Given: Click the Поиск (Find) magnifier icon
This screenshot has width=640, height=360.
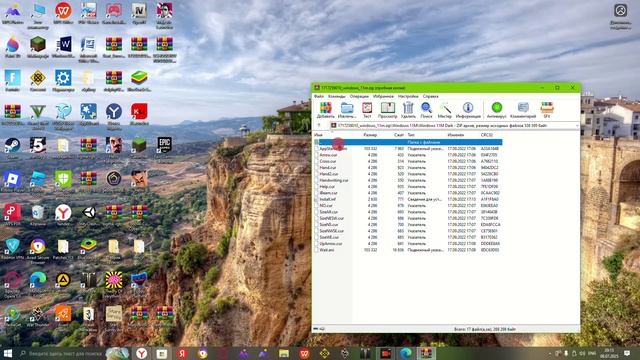Looking at the screenshot, I should (426, 110).
